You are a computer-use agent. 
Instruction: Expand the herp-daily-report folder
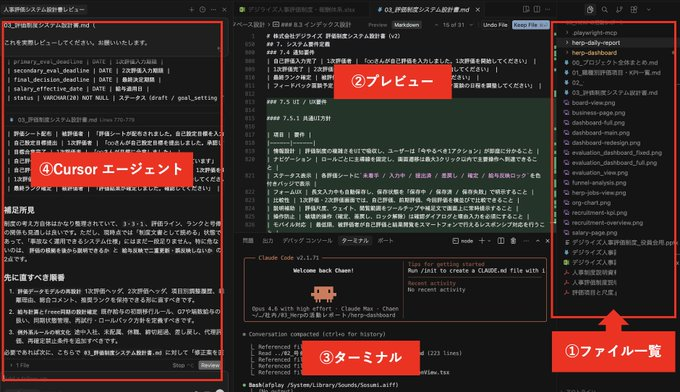[x=596, y=42]
